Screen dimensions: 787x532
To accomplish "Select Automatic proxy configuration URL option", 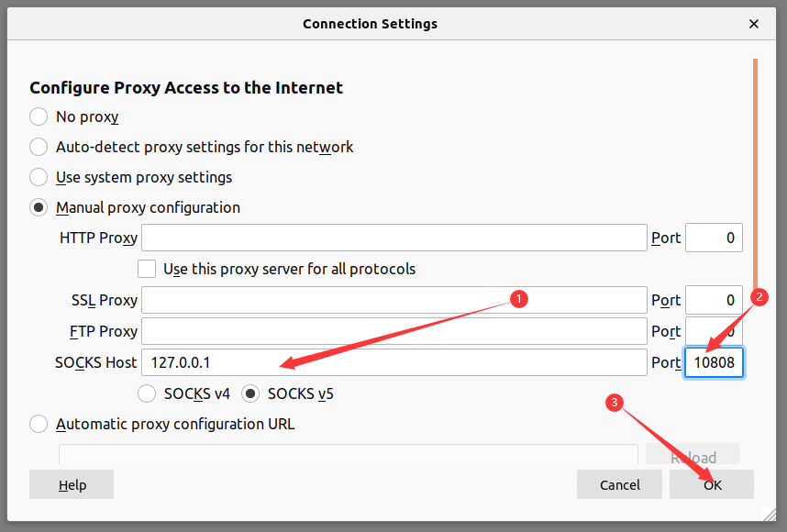I will click(39, 424).
